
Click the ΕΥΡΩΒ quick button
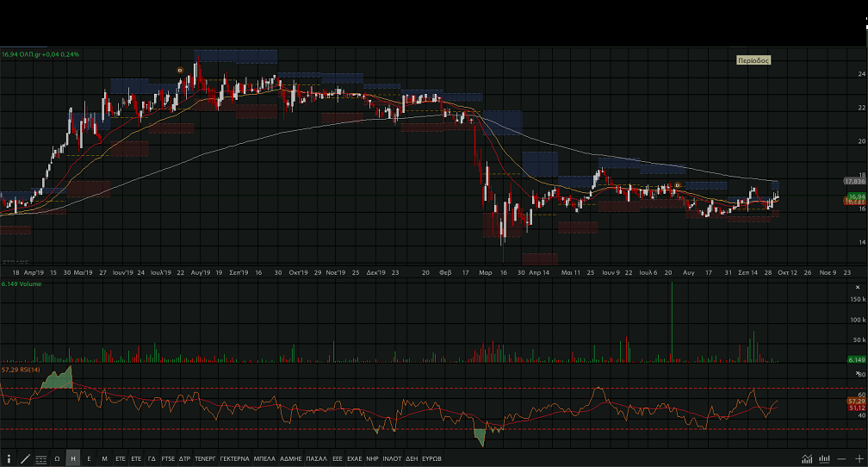[x=431, y=458]
